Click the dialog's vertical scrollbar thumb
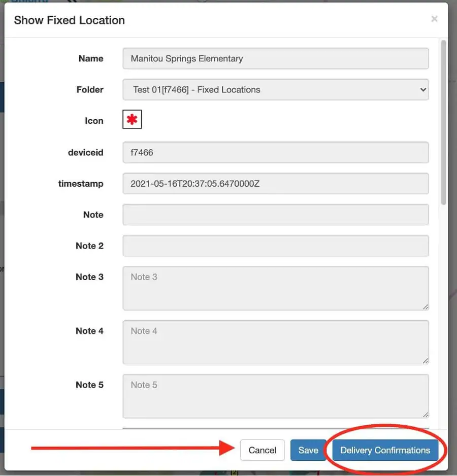This screenshot has width=457, height=476. tap(444, 122)
